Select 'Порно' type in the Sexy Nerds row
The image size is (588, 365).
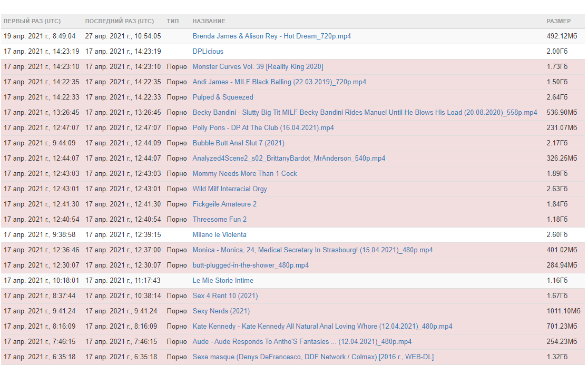pyautogui.click(x=177, y=311)
